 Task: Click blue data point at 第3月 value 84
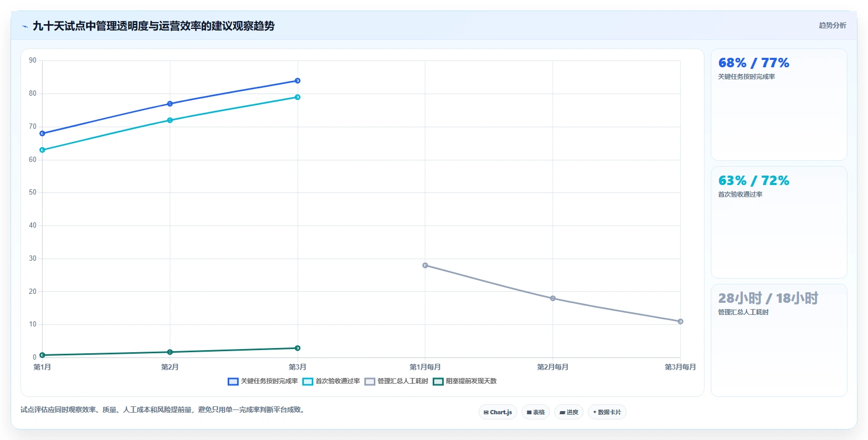click(x=298, y=81)
